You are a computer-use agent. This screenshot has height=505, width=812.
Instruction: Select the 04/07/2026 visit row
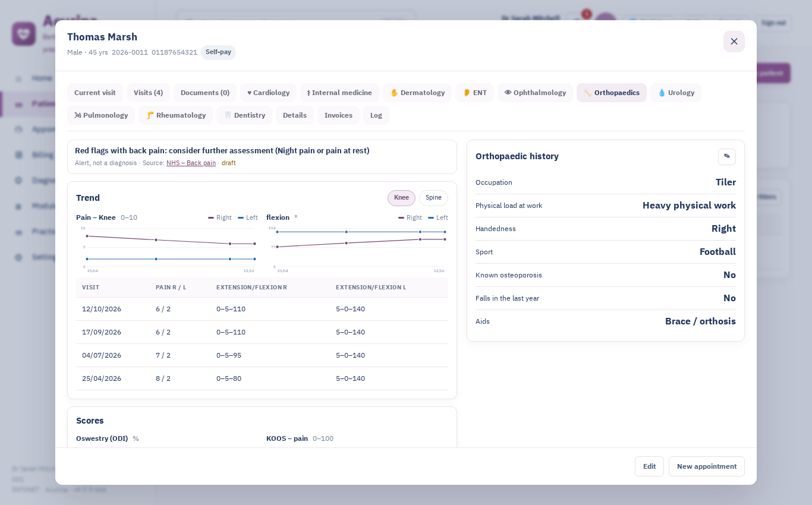[x=262, y=355]
